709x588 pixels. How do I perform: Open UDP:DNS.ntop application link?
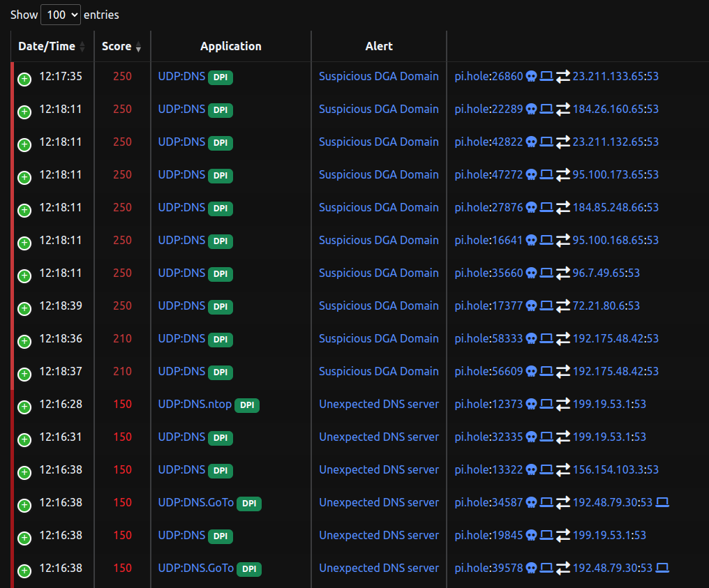(195, 404)
